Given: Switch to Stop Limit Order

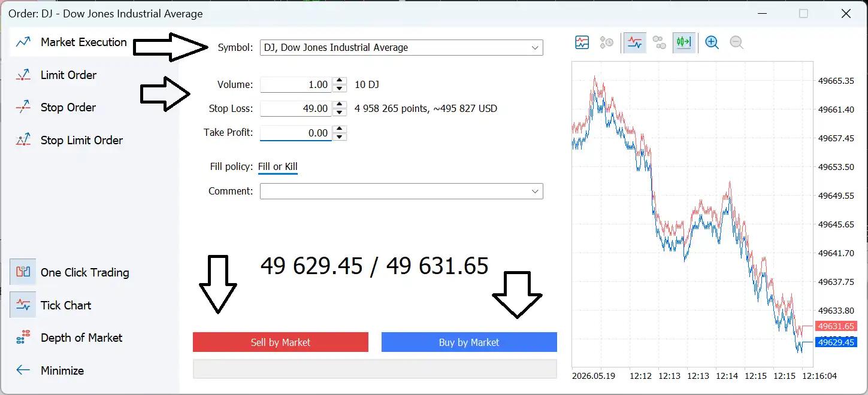Looking at the screenshot, I should (81, 140).
